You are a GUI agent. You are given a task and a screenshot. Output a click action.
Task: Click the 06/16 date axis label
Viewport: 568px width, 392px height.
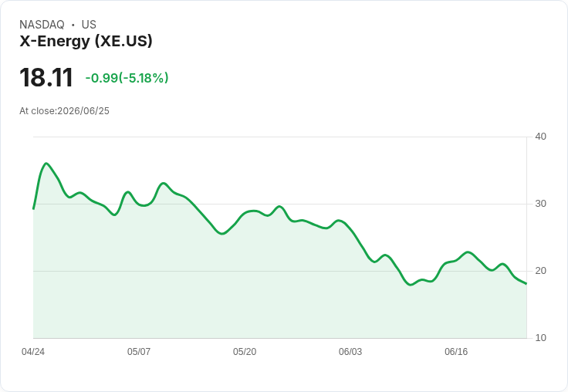(456, 352)
